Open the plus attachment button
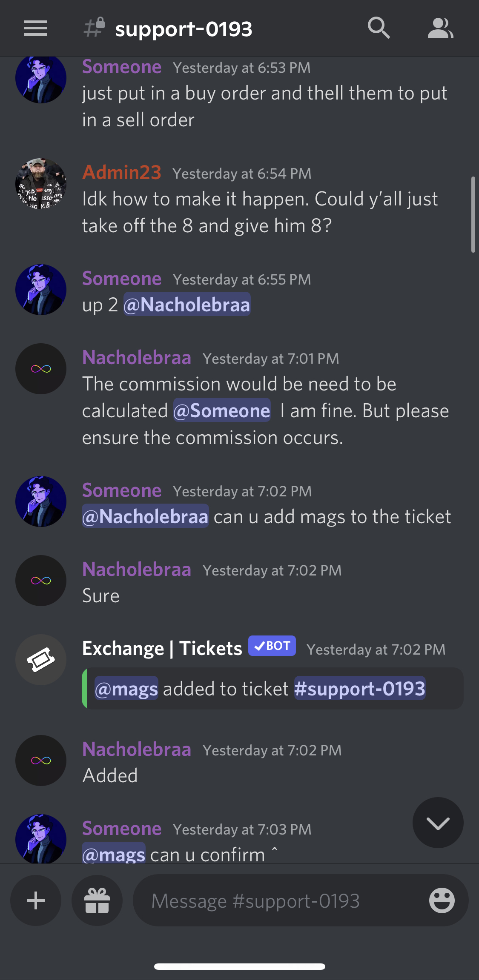 36,900
